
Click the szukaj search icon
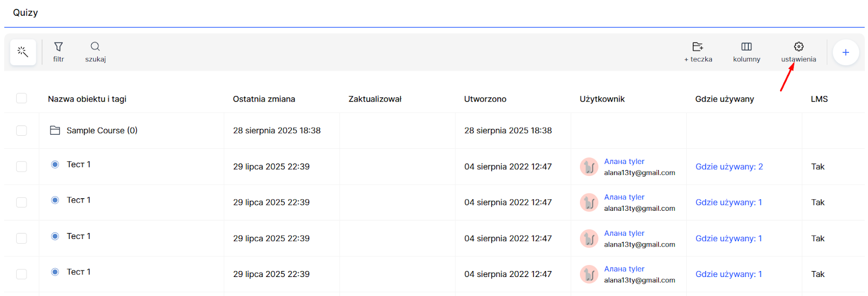click(95, 47)
